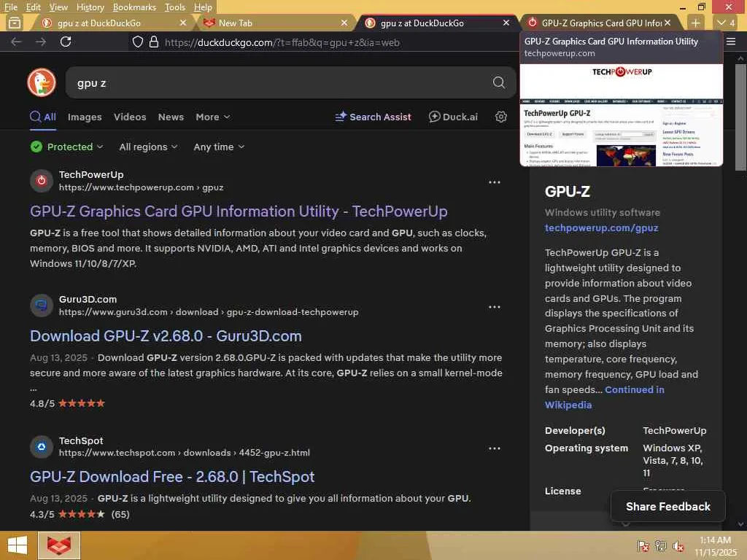This screenshot has height=560, width=747.
Task: Click the Action Center flag tray icon
Action: [x=643, y=546]
